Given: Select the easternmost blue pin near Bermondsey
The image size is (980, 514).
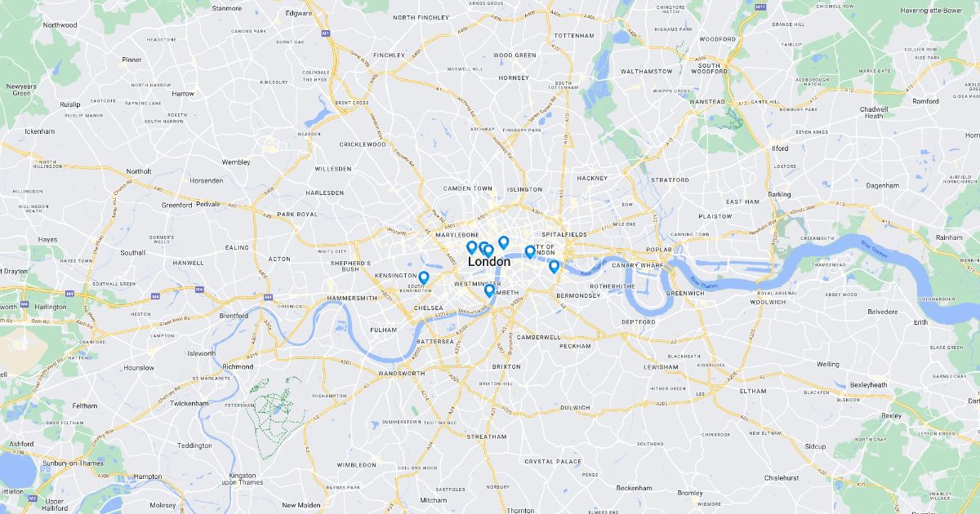Looking at the screenshot, I should coord(554,266).
